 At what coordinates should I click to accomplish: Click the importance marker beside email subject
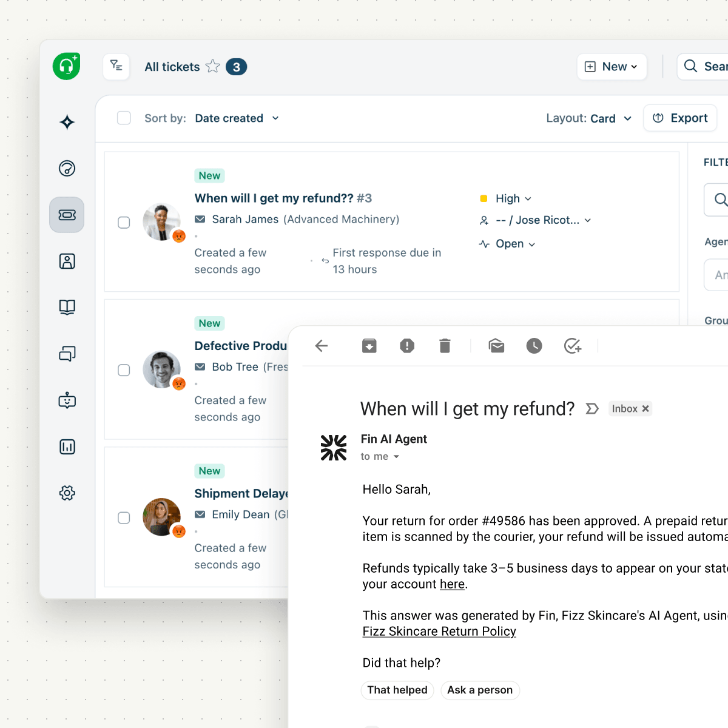tap(592, 409)
